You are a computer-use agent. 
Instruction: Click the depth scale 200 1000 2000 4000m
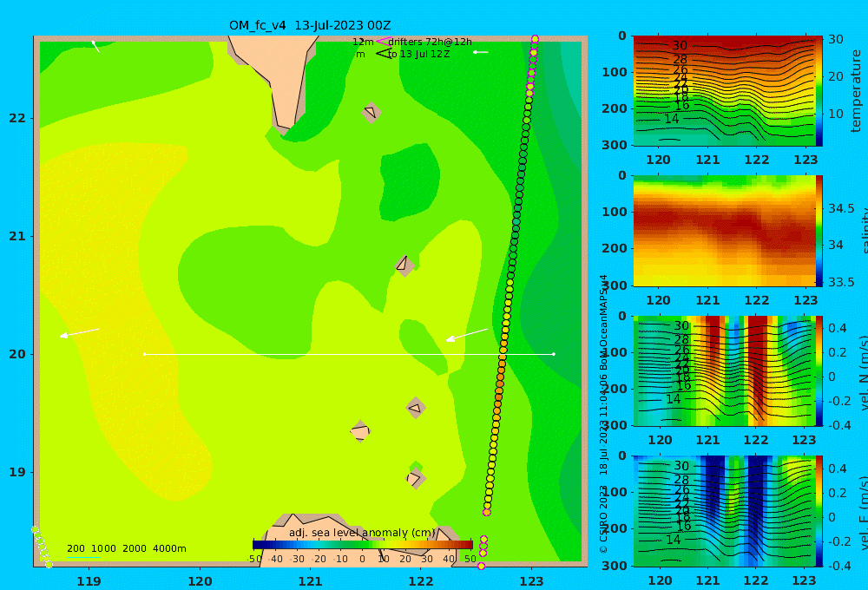(126, 548)
